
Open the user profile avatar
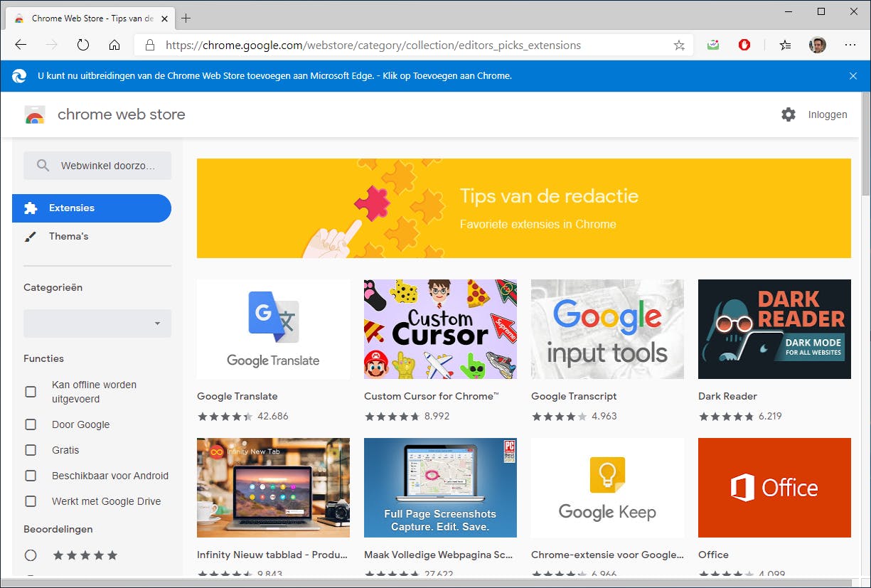click(818, 45)
